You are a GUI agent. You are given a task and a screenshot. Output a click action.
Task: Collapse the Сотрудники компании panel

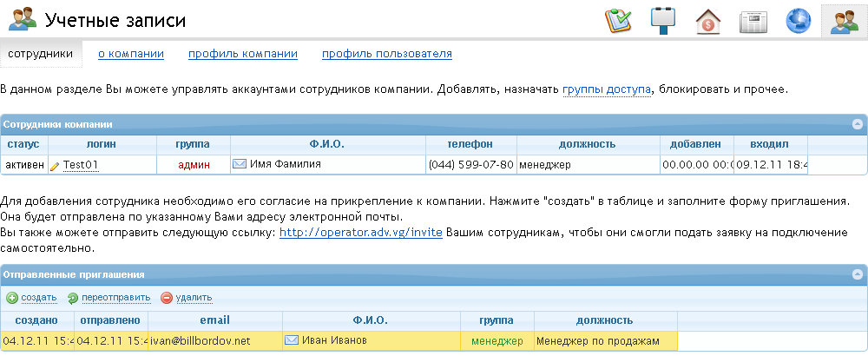click(858, 124)
